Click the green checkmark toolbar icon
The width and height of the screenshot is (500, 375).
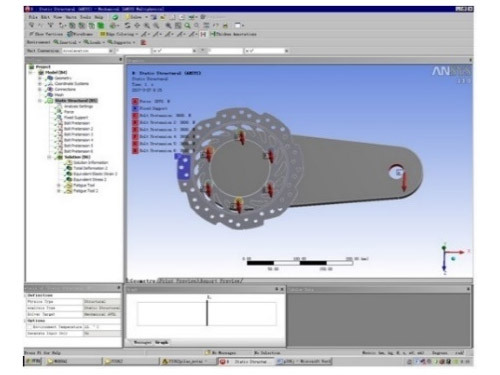pyautogui.click(x=115, y=17)
